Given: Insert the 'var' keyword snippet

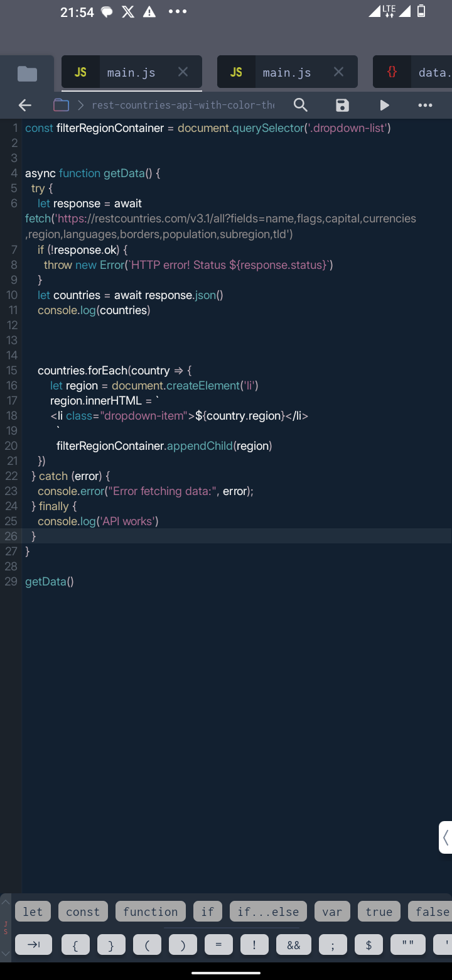Looking at the screenshot, I should (332, 912).
